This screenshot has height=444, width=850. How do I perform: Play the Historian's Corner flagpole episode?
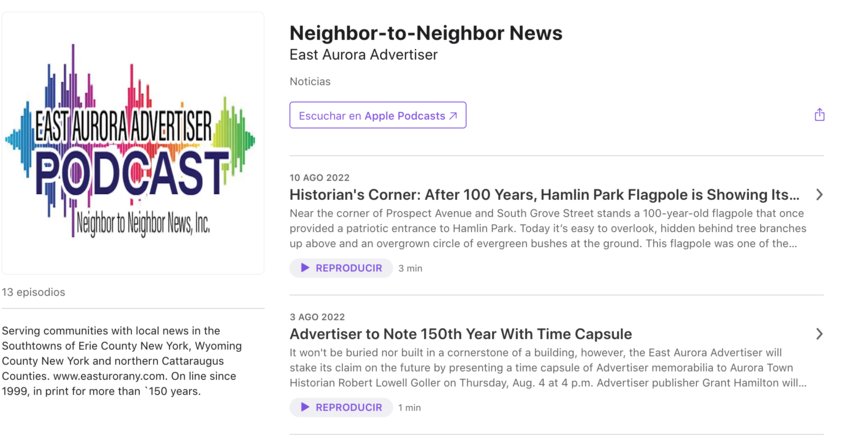341,268
